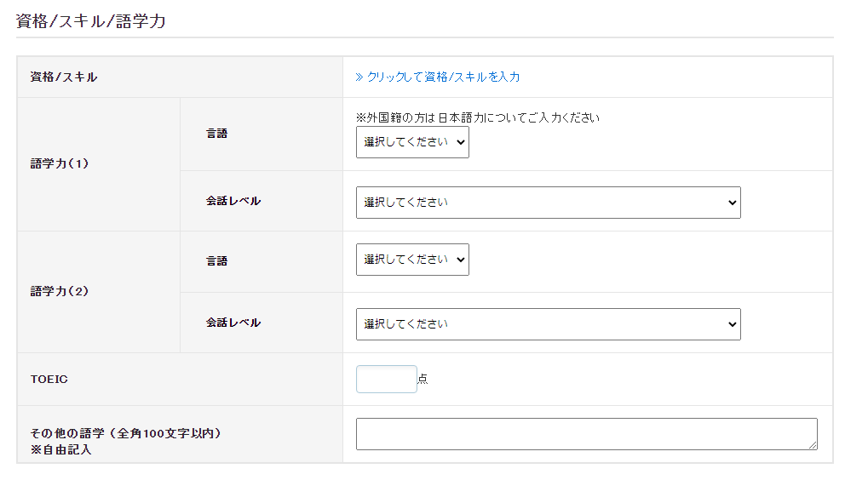Open the 語学力(1) 言語 dropdown

(412, 142)
